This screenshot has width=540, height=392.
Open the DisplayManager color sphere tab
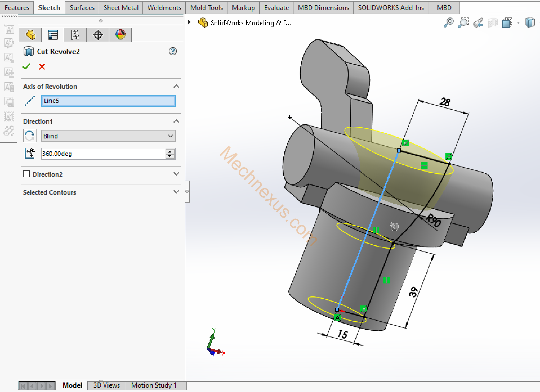coord(120,35)
